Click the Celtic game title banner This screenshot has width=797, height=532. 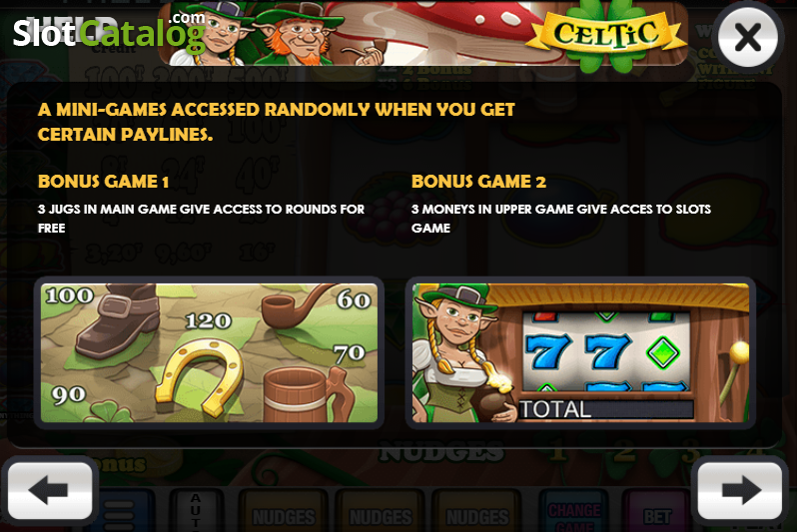coord(606,35)
